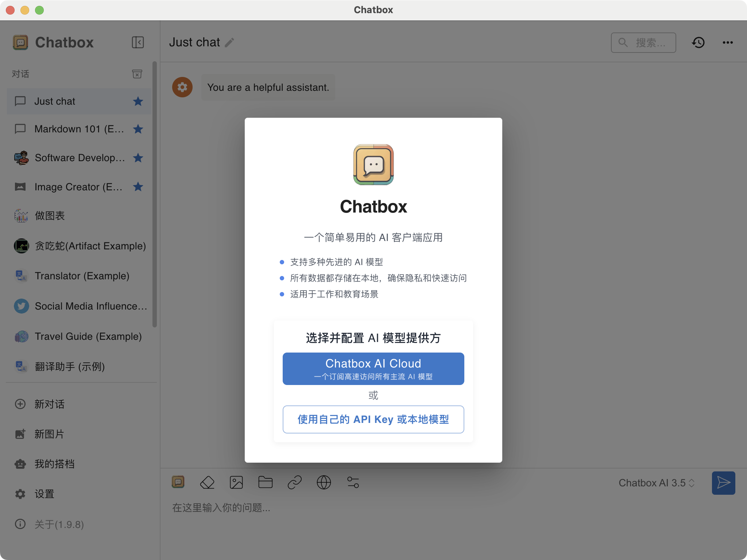Image resolution: width=747 pixels, height=560 pixels.
Task: Send the message with the paper plane
Action: pyautogui.click(x=723, y=483)
